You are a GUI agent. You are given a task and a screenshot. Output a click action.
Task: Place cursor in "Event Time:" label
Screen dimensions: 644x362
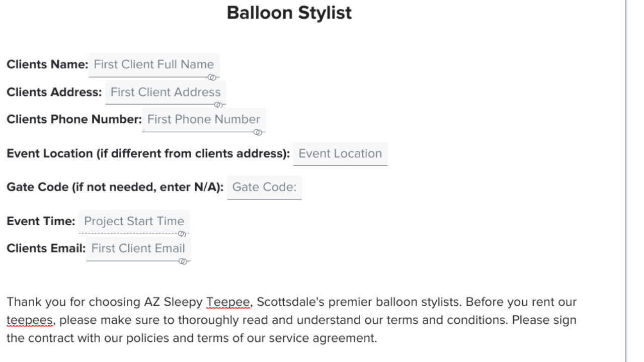(41, 222)
